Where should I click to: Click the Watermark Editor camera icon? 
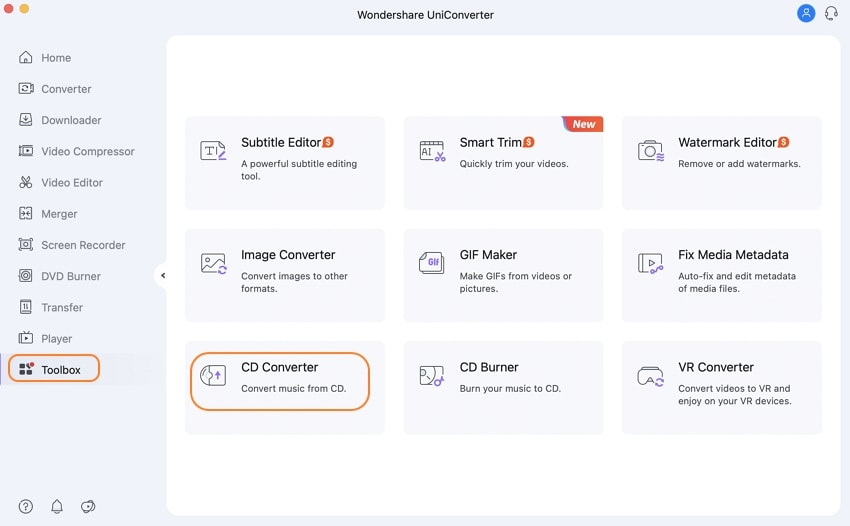[x=651, y=151]
